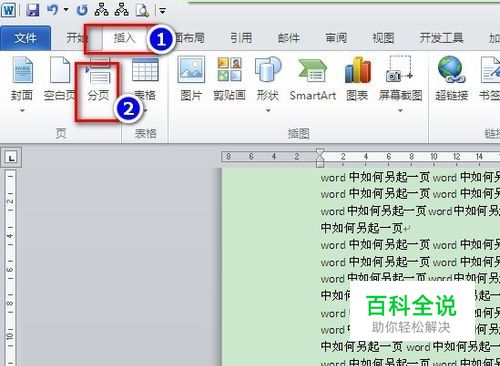Insert a chart with 图表
Screen dimensions: 500x366
357,79
